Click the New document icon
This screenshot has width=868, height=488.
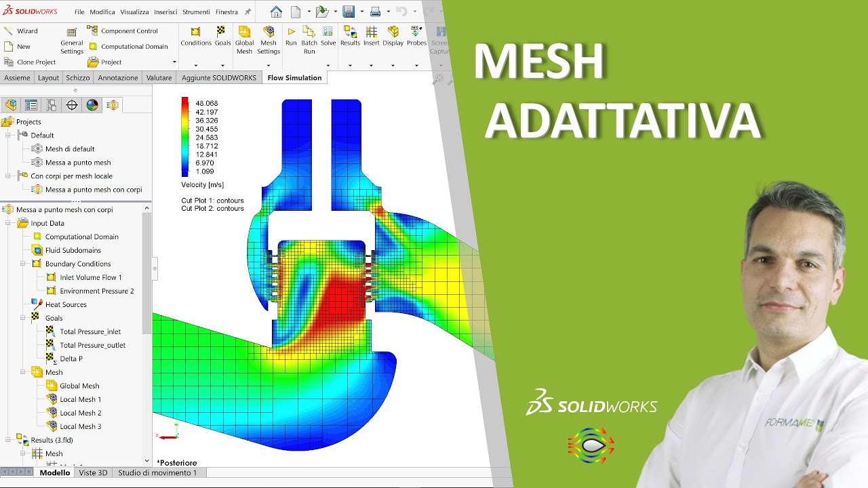[296, 12]
